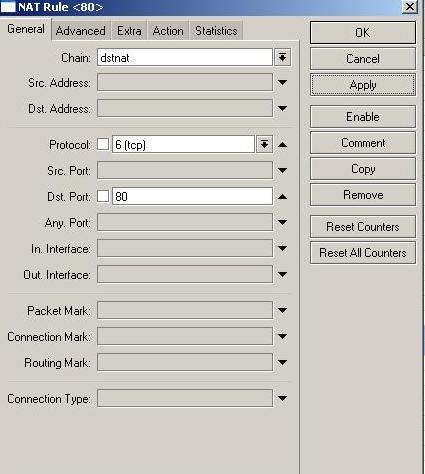Image resolution: width=425 pixels, height=474 pixels.
Task: Click the Dst. Port field showing 80
Action: point(192,196)
